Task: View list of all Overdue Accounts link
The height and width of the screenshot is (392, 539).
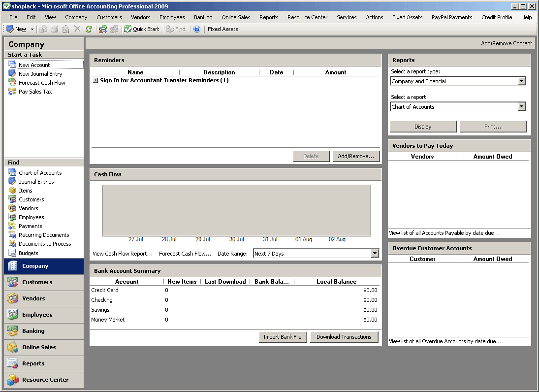Action: click(x=445, y=341)
